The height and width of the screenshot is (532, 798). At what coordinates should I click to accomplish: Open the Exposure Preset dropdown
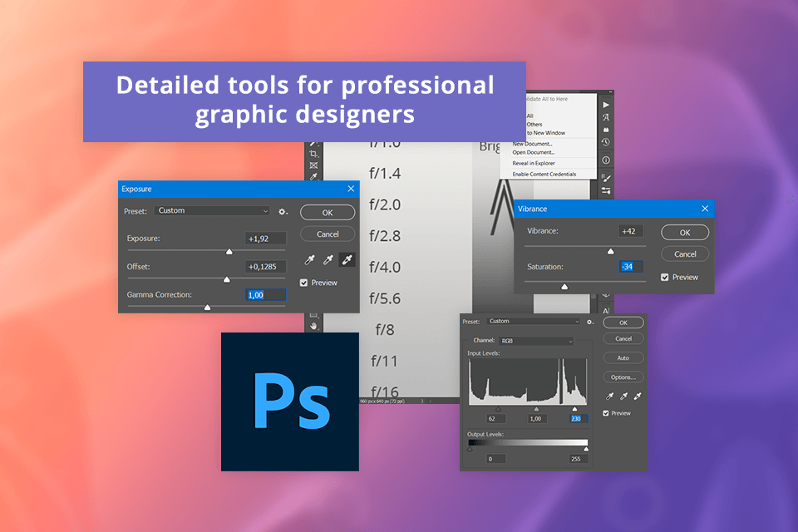212,211
